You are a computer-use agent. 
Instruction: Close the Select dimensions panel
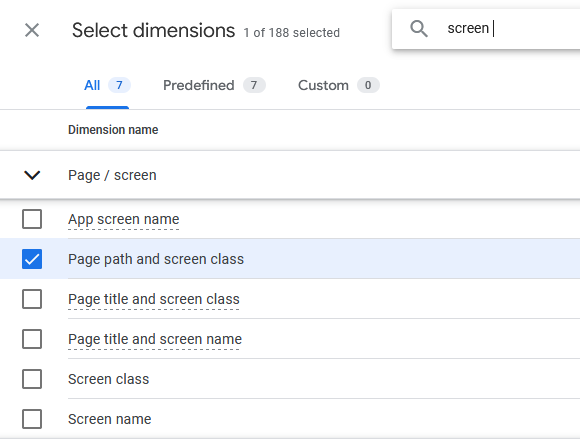(x=32, y=30)
